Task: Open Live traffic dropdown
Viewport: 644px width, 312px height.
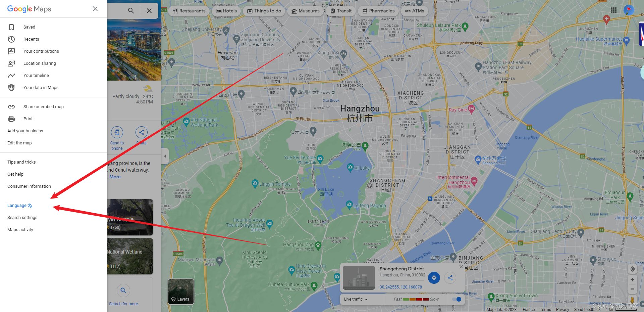Action: click(356, 299)
